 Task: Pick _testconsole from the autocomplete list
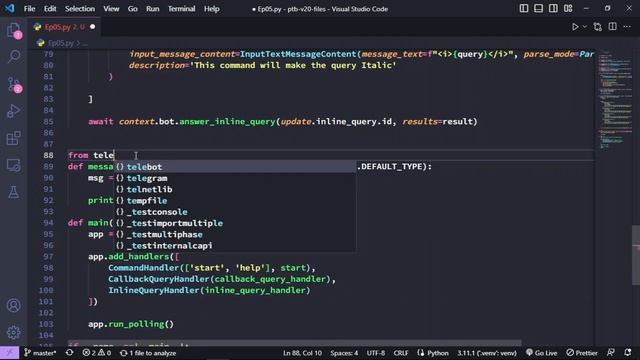coord(236,212)
